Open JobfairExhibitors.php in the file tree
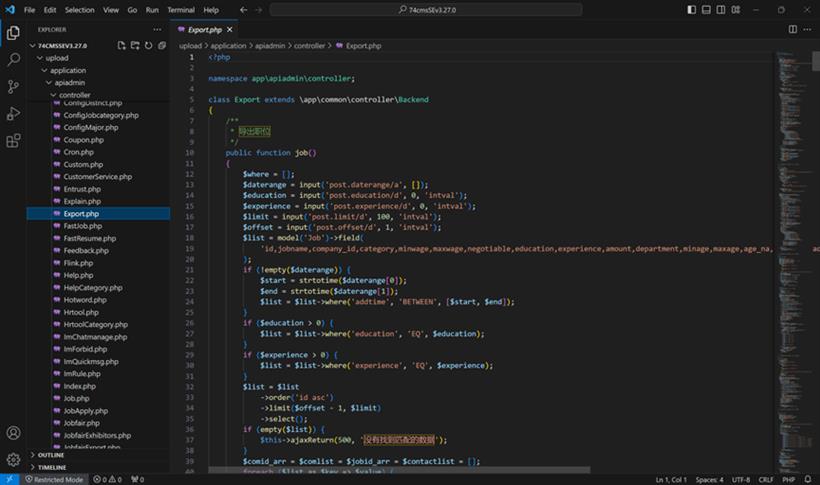The height and width of the screenshot is (485, 820). (98, 435)
